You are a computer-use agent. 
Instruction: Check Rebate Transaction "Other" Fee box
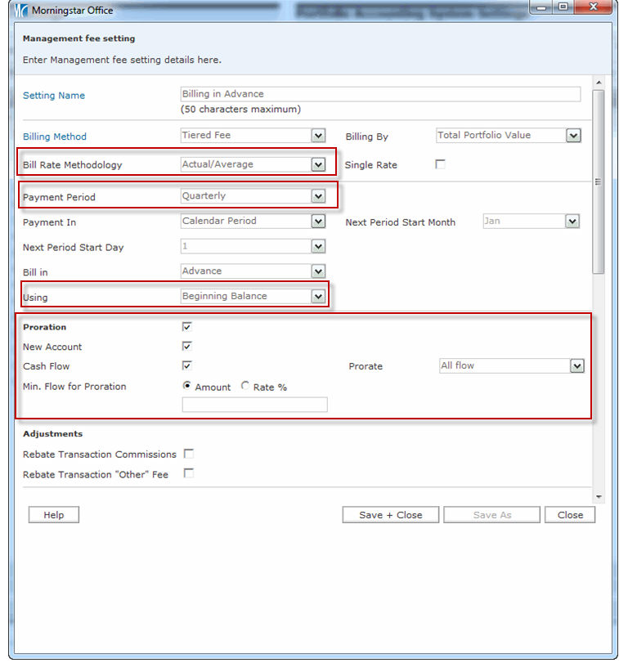[189, 473]
